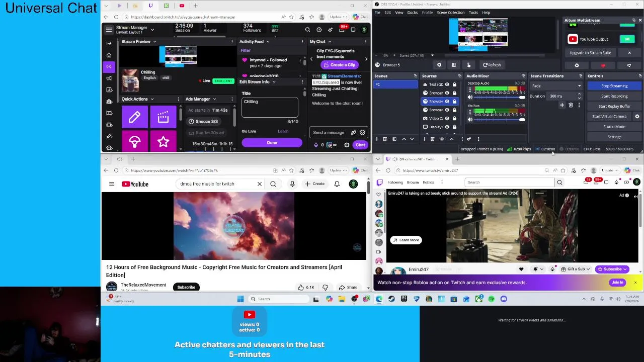Subscribe to TheRelaxedMovement on YouTube
The height and width of the screenshot is (362, 644).
coord(186,288)
